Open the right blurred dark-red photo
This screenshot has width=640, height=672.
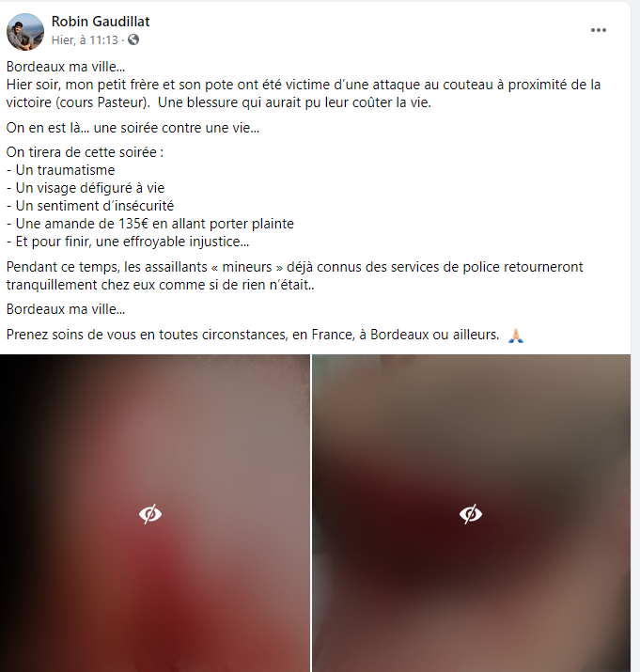pyautogui.click(x=471, y=513)
